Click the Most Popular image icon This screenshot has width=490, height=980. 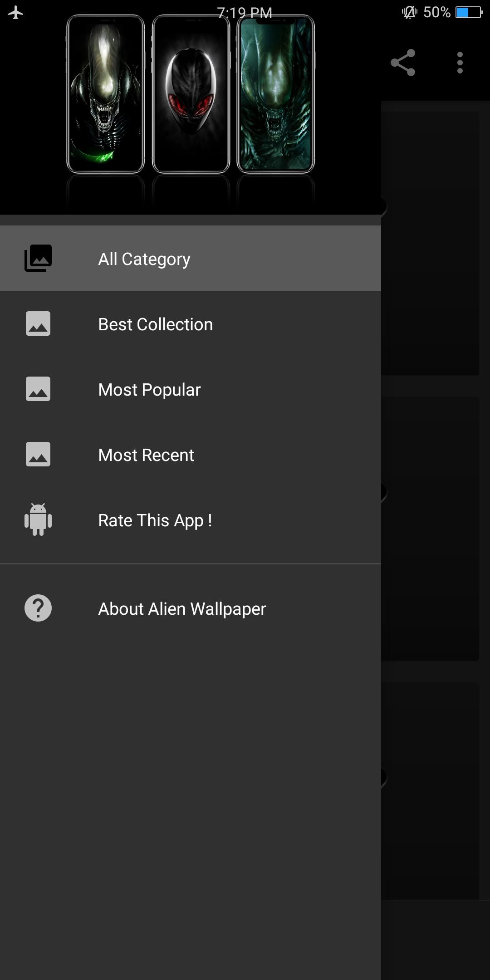pyautogui.click(x=38, y=389)
